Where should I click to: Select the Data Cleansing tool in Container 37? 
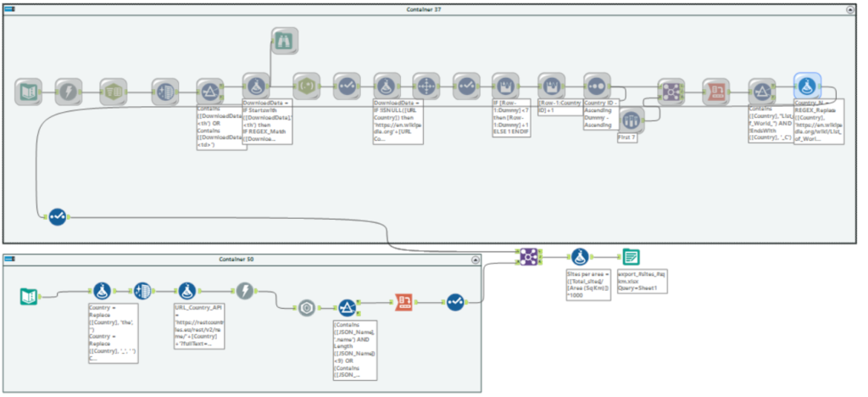click(x=165, y=92)
